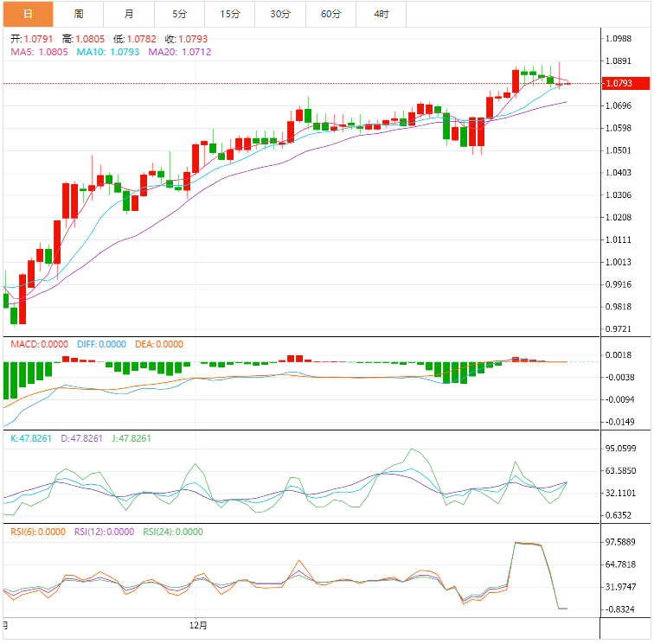Choose the 30分 timeframe tab
The image size is (654, 644).
click(x=280, y=14)
